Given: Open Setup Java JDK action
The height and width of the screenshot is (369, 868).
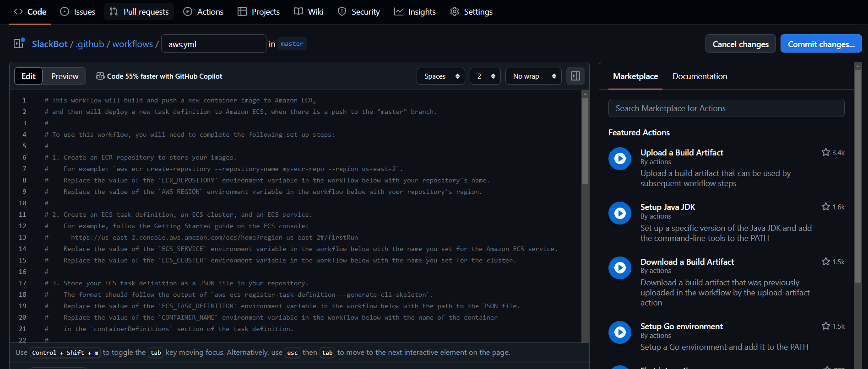Looking at the screenshot, I should pos(667,207).
